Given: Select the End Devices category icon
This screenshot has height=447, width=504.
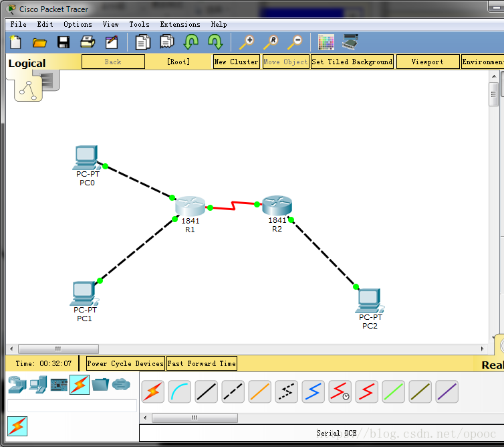Looking at the screenshot, I should click(38, 385).
